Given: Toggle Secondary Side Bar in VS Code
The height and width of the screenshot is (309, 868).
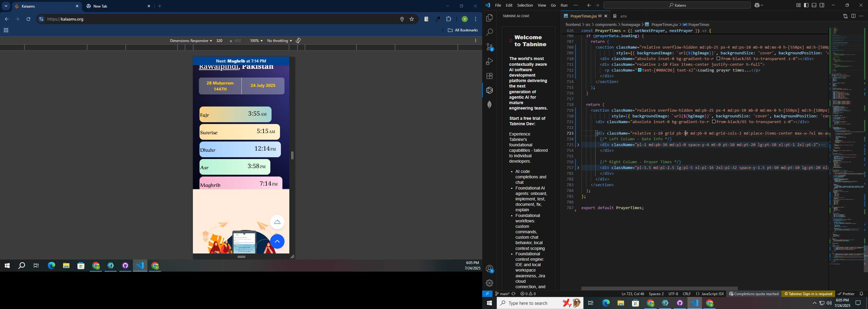Looking at the screenshot, I should point(822,5).
